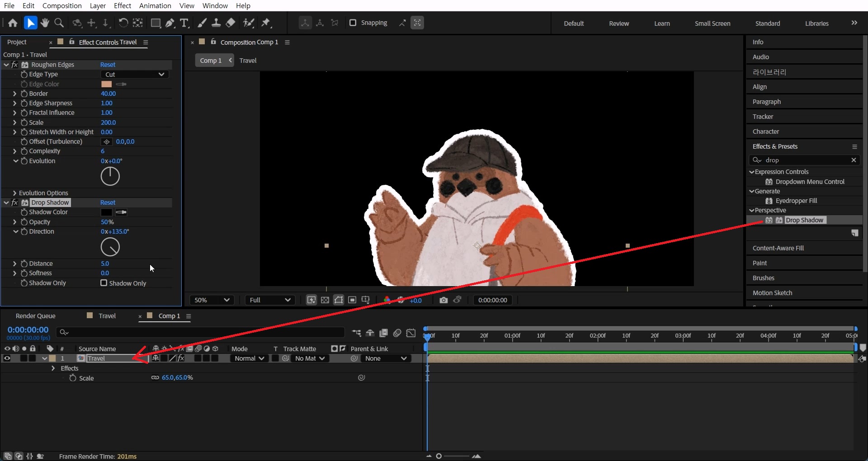Click the Shadow Color swatch
The image size is (868, 461).
click(x=106, y=212)
